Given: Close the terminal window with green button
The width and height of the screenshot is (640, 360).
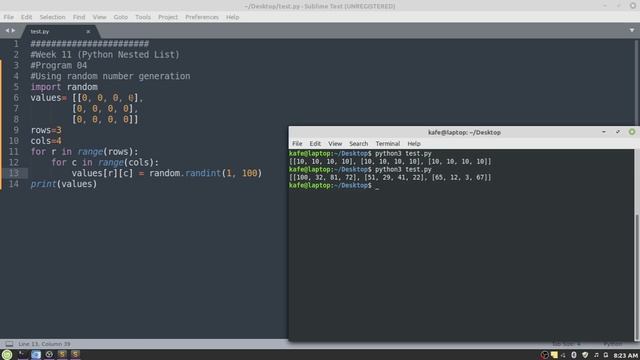Looking at the screenshot, I should [632, 132].
